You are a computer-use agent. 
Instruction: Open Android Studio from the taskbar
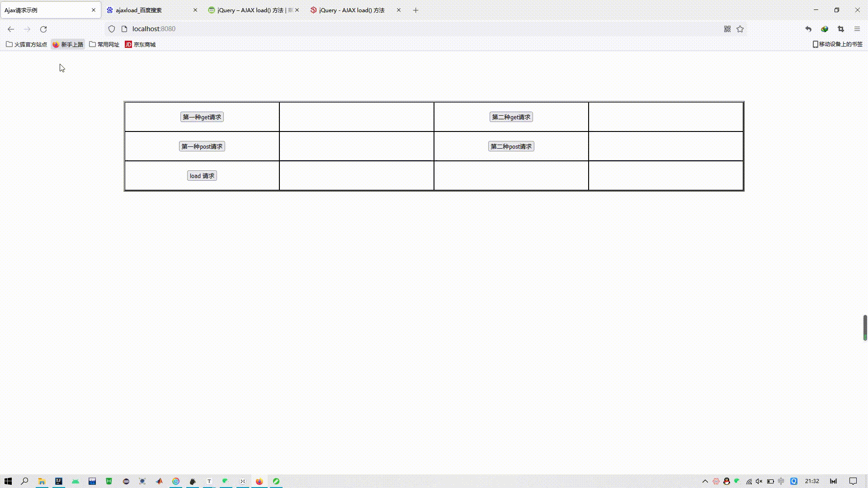pos(75,481)
